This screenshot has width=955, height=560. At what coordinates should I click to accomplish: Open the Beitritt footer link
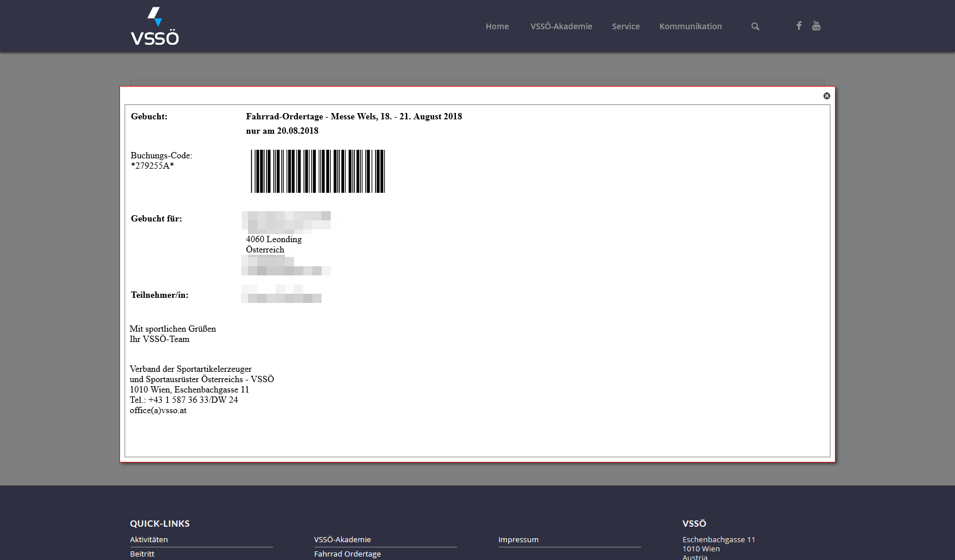click(x=142, y=554)
